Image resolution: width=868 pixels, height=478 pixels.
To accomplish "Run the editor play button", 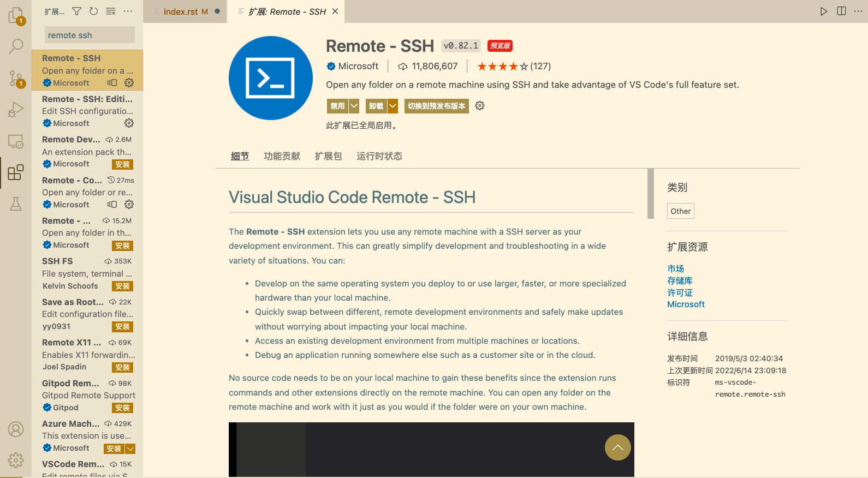I will pyautogui.click(x=824, y=11).
